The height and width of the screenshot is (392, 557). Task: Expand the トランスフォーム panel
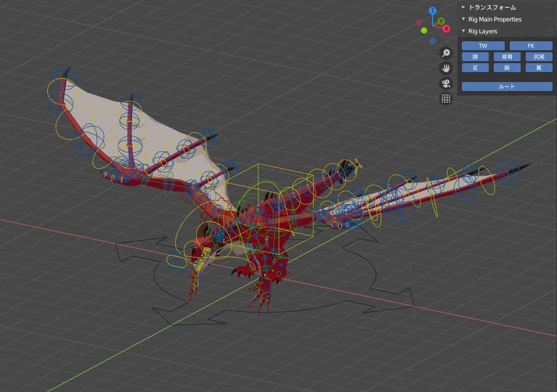click(463, 7)
